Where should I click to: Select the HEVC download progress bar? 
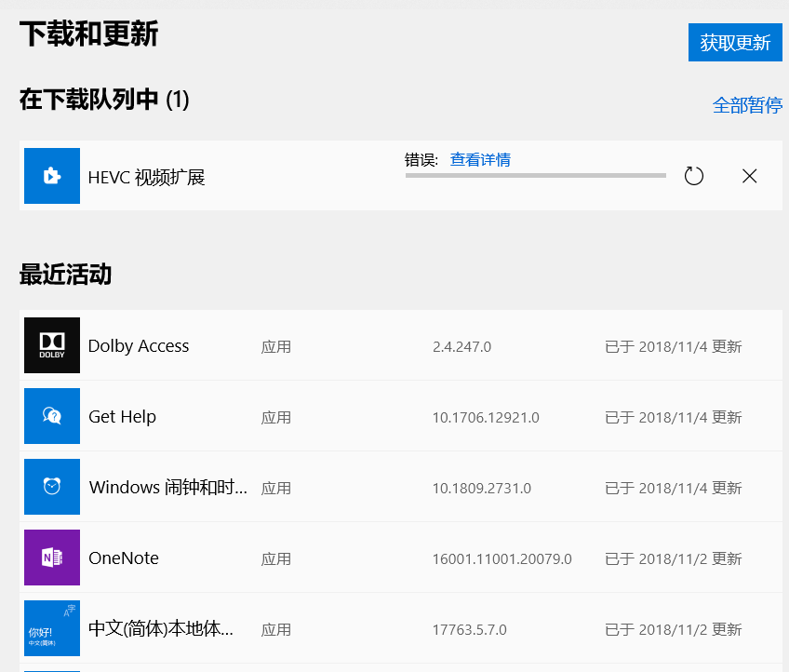click(535, 176)
